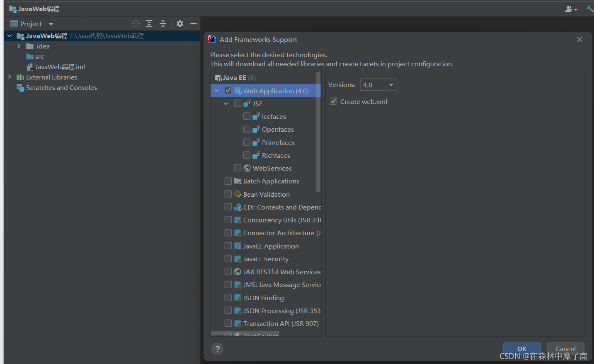
Task: Click the Cancel button
Action: pos(565,349)
